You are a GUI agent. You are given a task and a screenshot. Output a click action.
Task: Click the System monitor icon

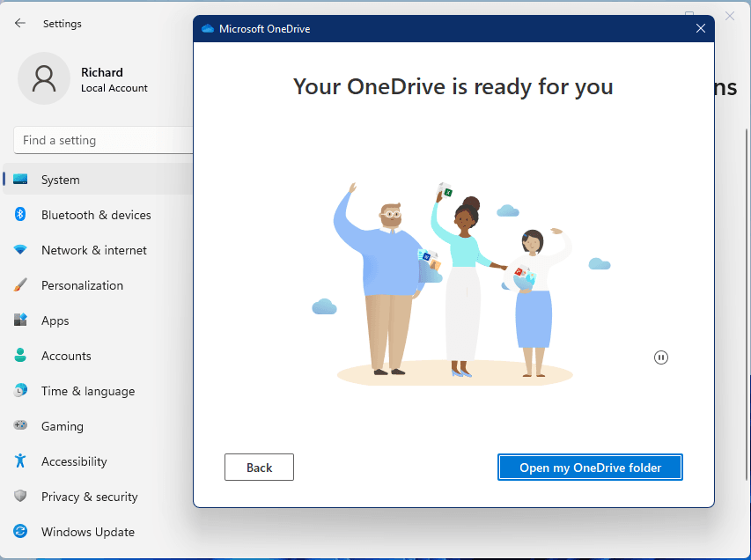click(20, 179)
